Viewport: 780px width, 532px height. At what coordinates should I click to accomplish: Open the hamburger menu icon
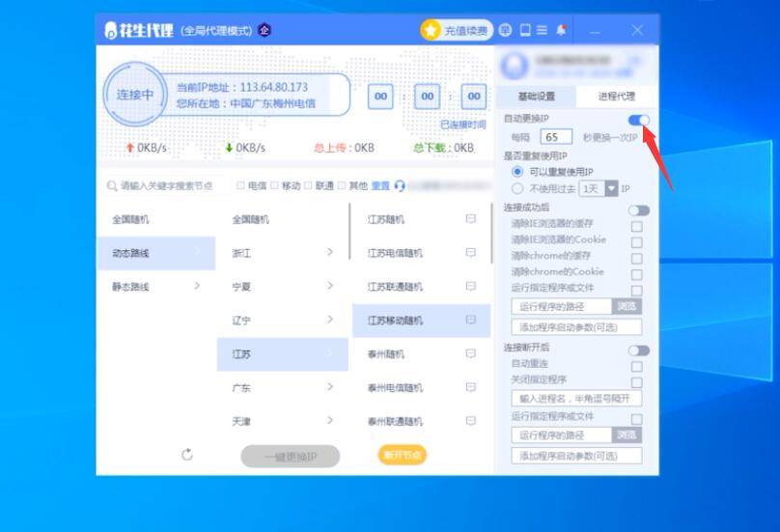[542, 30]
